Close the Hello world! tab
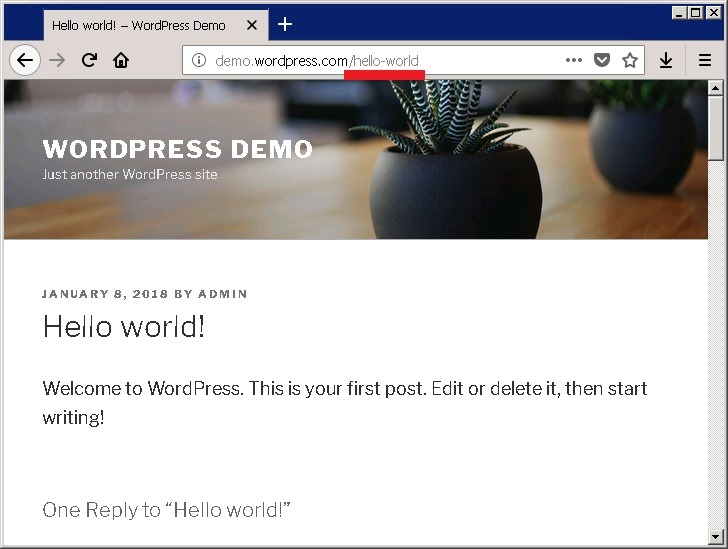The width and height of the screenshot is (728, 549). pyautogui.click(x=252, y=25)
